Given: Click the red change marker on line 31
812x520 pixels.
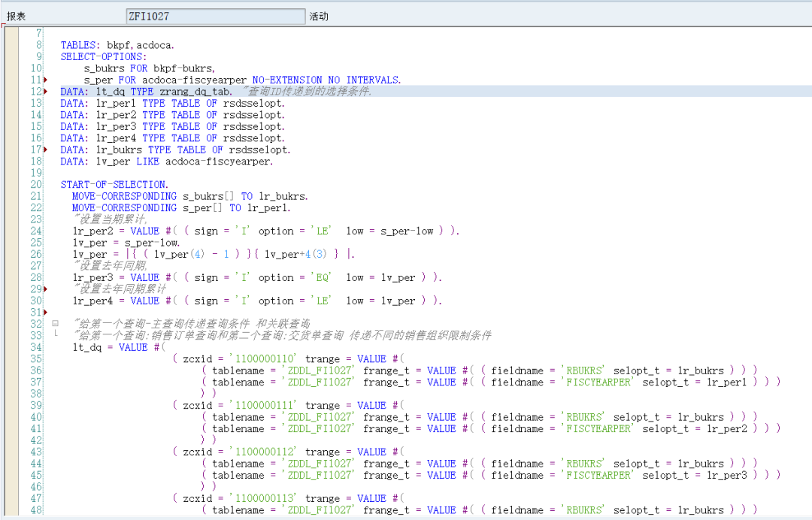Looking at the screenshot, I should (x=46, y=313).
